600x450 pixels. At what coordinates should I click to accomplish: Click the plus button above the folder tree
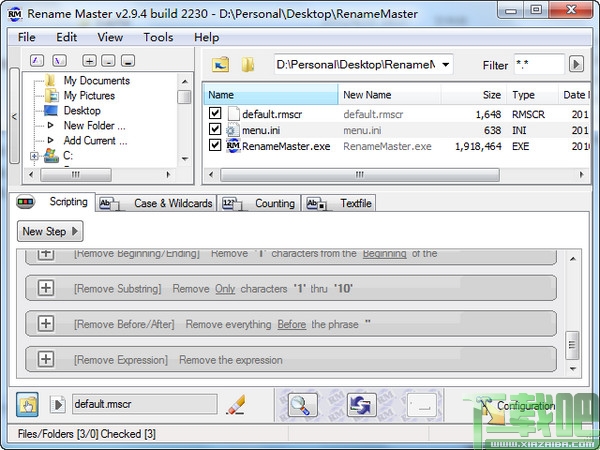tap(89, 60)
